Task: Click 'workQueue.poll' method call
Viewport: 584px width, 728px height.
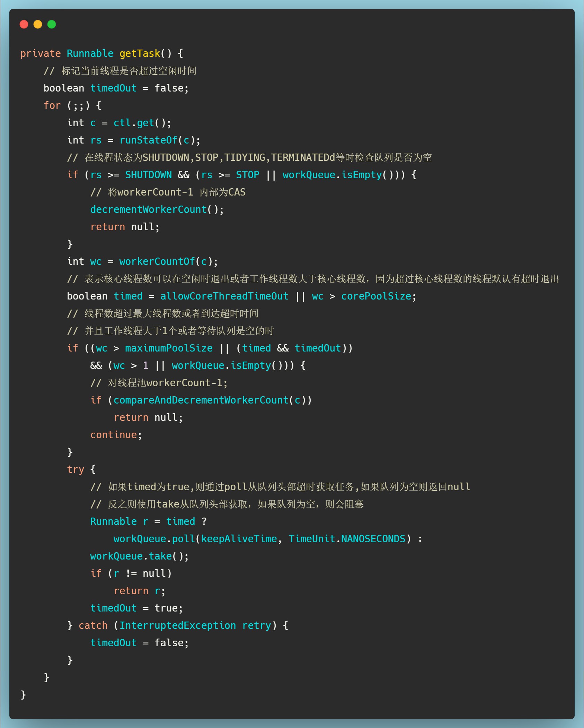Action: pos(154,539)
